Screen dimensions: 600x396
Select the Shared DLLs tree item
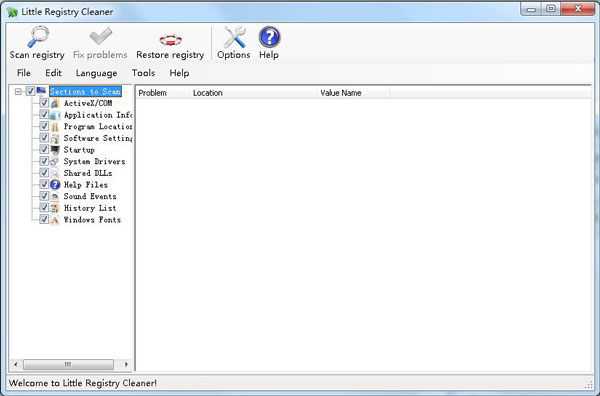(x=88, y=173)
